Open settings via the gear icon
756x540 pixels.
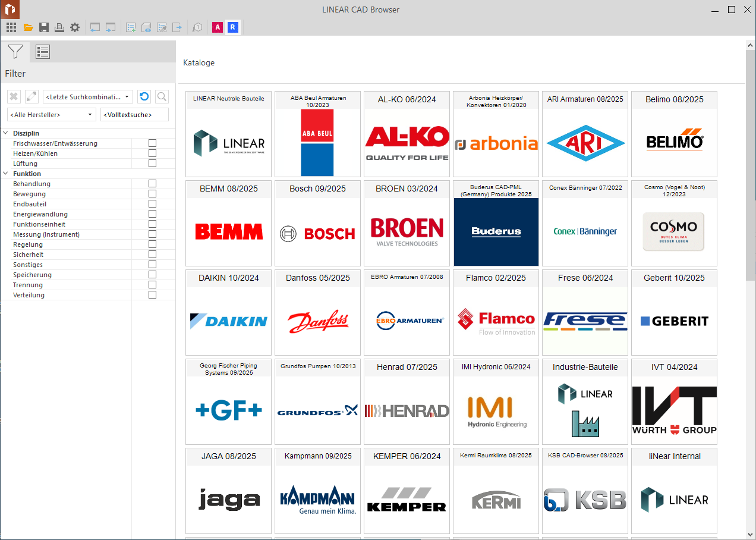[75, 27]
